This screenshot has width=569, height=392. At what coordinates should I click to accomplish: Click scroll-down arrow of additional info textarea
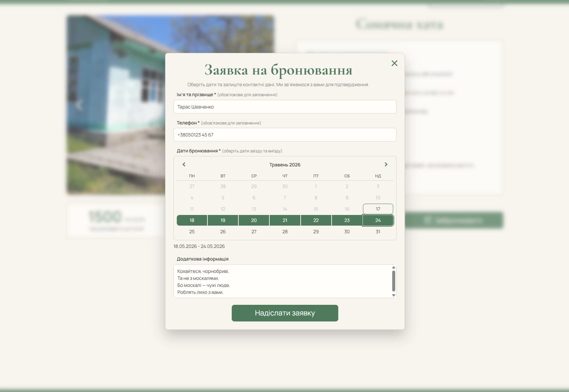(x=394, y=295)
